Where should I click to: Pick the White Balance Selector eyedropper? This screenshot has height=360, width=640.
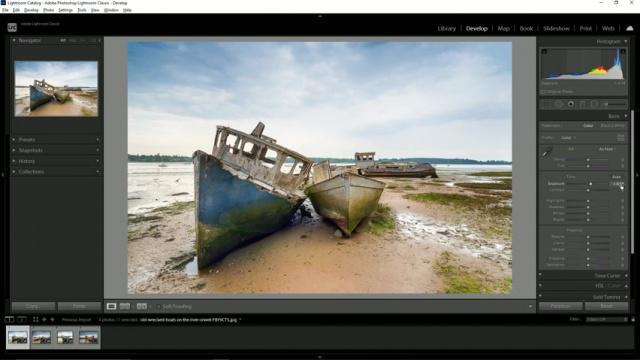[547, 153]
